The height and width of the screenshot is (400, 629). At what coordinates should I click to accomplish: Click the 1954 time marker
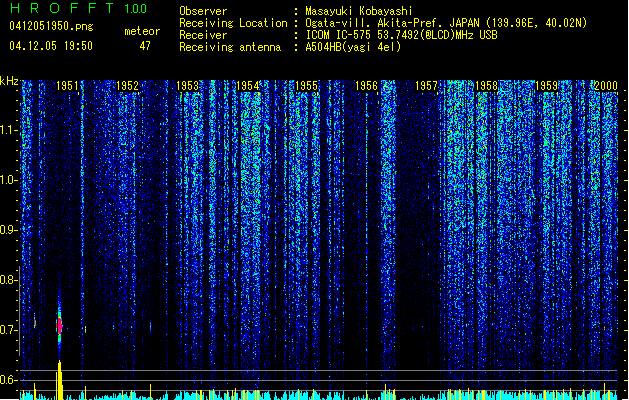pos(248,86)
